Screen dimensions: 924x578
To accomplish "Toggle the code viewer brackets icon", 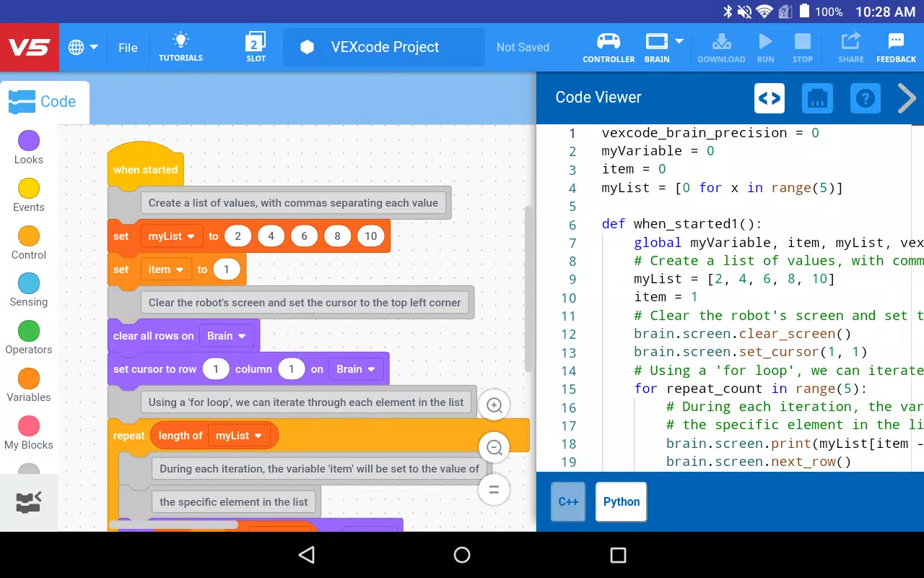I will pos(770,98).
